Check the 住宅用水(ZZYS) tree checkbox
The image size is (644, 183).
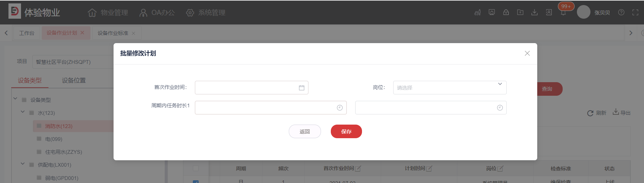coord(39,152)
